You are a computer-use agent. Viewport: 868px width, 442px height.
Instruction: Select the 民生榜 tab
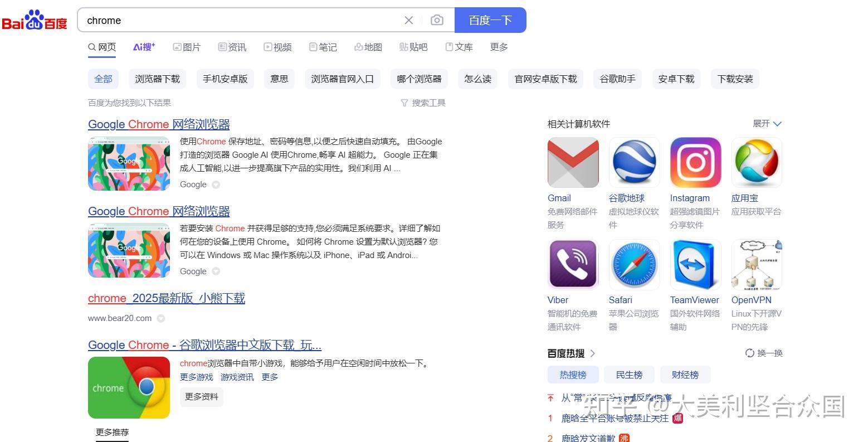pos(630,375)
